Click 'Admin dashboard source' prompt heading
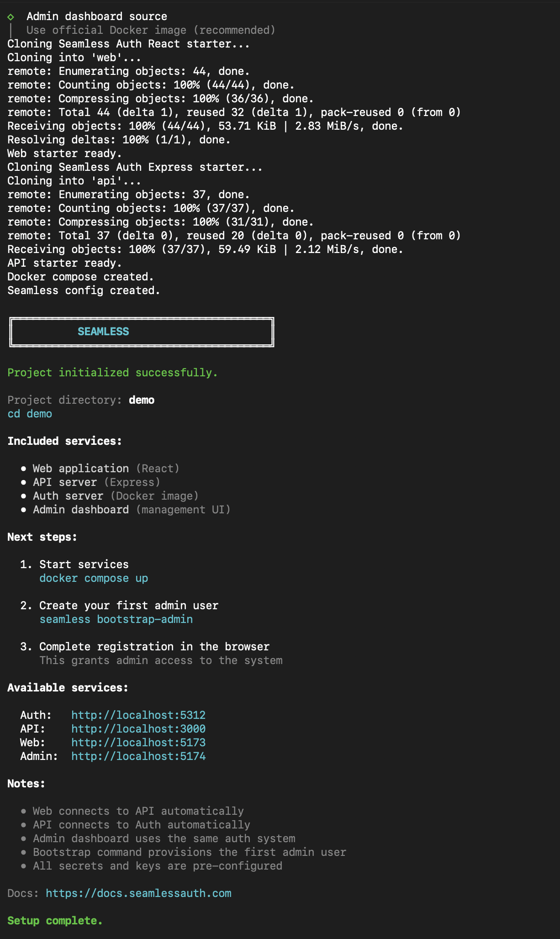560x939 pixels. pos(97,16)
